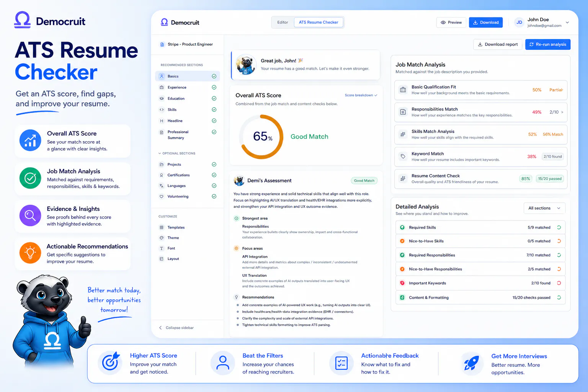This screenshot has width=588, height=392.
Task: Click the Volunteering heart icon
Action: [162, 196]
